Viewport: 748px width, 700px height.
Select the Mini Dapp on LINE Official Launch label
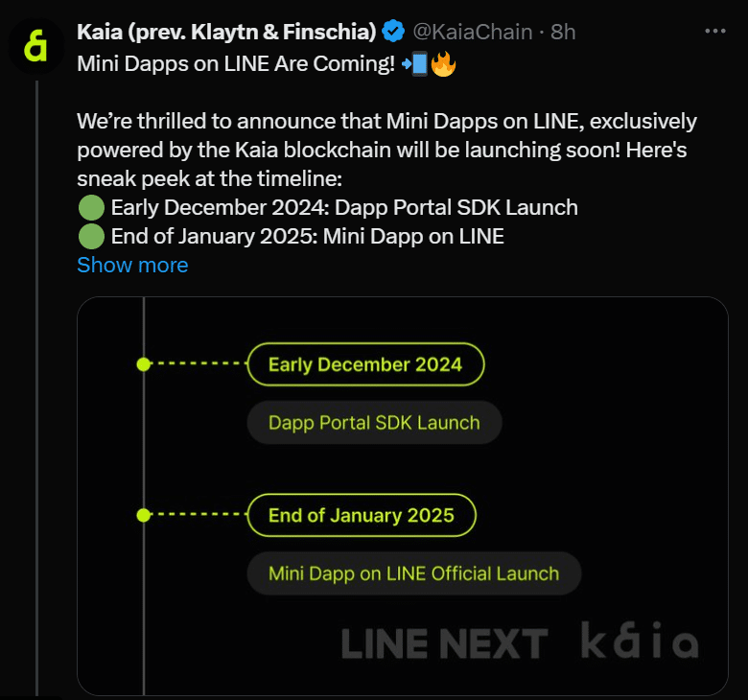[413, 574]
